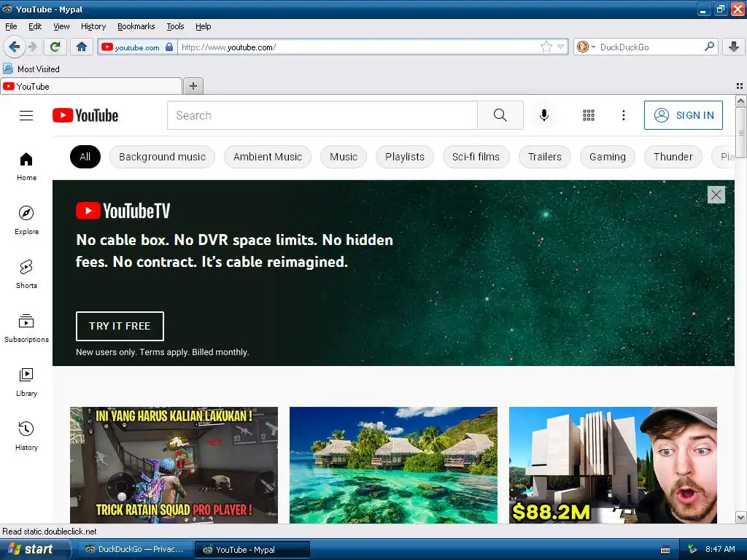Click the padlock site identity icon
Viewport: 747px width, 560px height.
[169, 47]
